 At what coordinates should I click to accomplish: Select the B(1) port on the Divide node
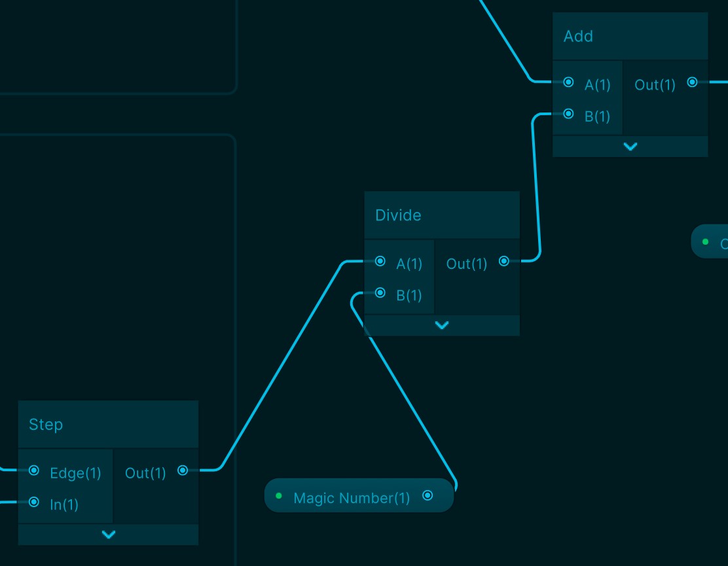coord(380,293)
